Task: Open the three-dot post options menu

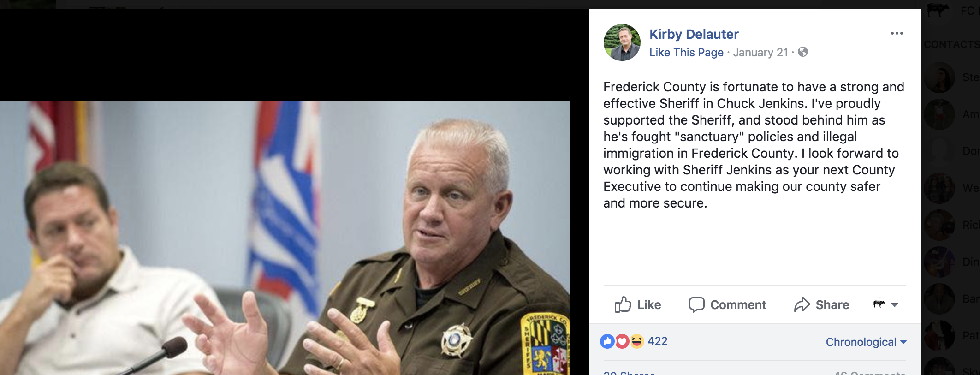Action: [897, 33]
